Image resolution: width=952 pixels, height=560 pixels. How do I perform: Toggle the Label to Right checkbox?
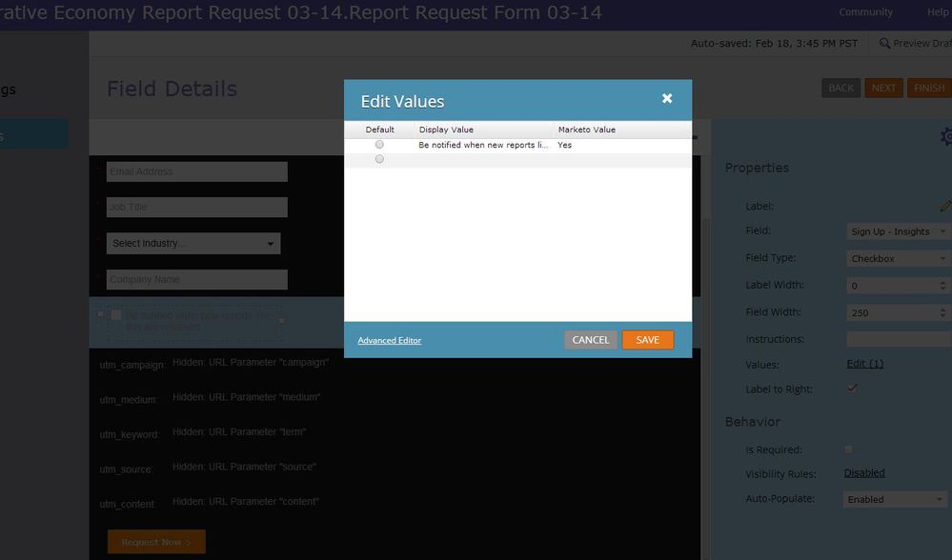click(852, 389)
